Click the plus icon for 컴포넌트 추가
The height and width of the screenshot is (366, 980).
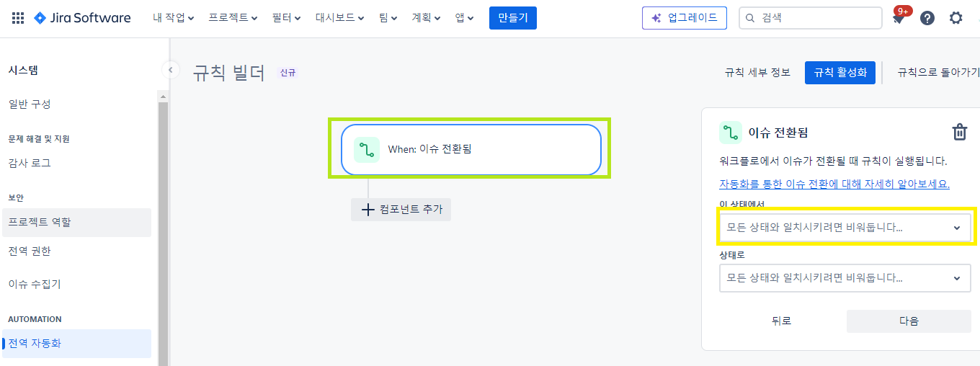pyautogui.click(x=367, y=210)
